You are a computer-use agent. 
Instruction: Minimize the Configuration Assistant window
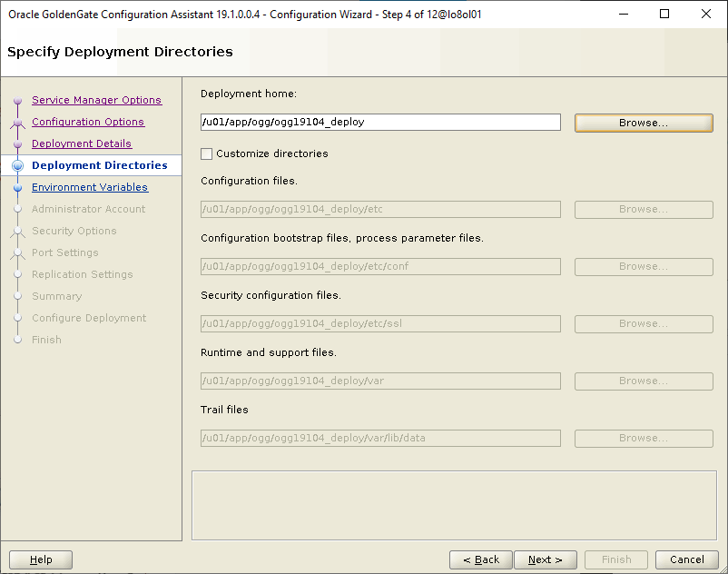(x=623, y=14)
